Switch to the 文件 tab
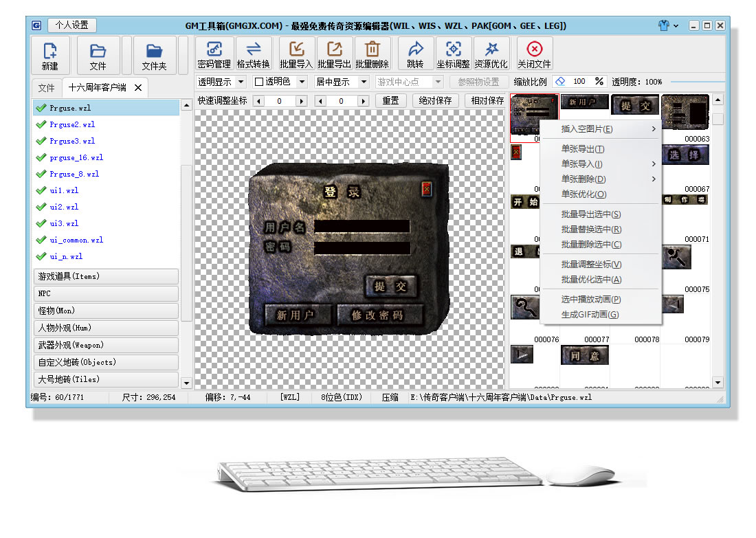 coord(46,88)
